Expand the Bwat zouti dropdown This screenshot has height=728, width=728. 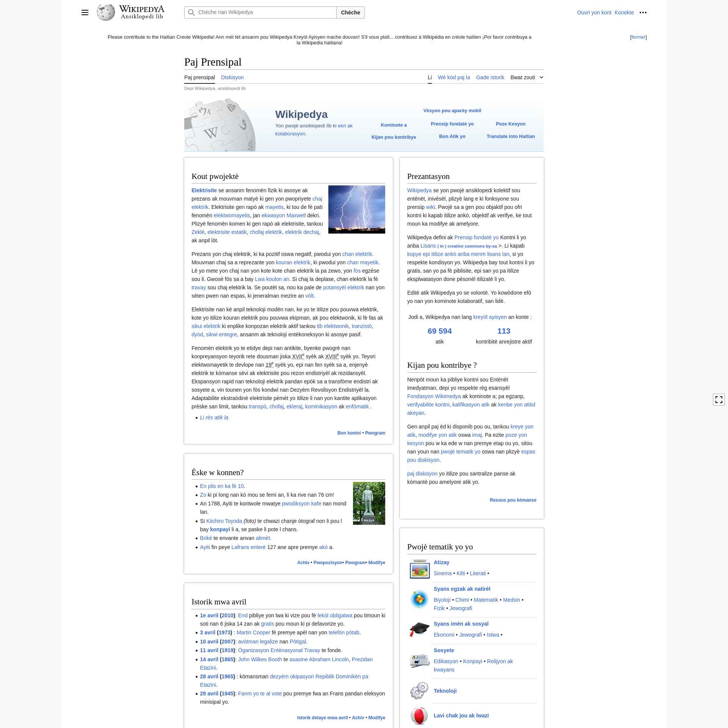pyautogui.click(x=527, y=77)
